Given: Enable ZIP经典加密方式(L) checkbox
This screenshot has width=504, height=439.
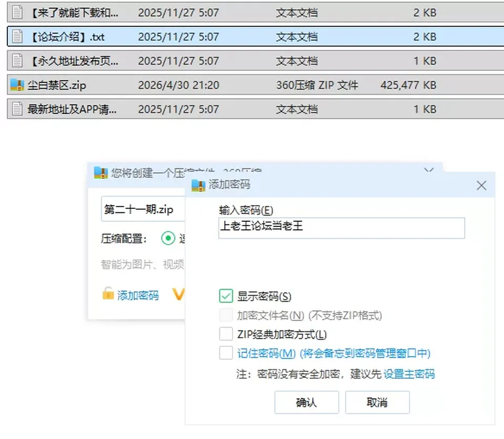Looking at the screenshot, I should pyautogui.click(x=226, y=334).
